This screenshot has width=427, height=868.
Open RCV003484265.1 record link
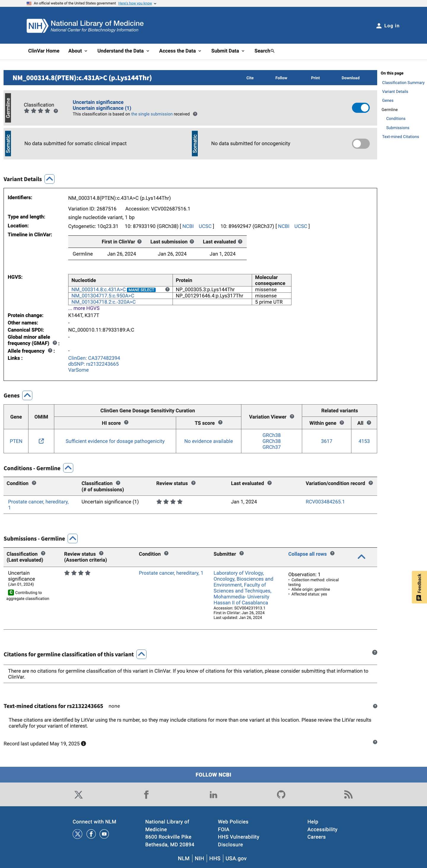click(325, 502)
